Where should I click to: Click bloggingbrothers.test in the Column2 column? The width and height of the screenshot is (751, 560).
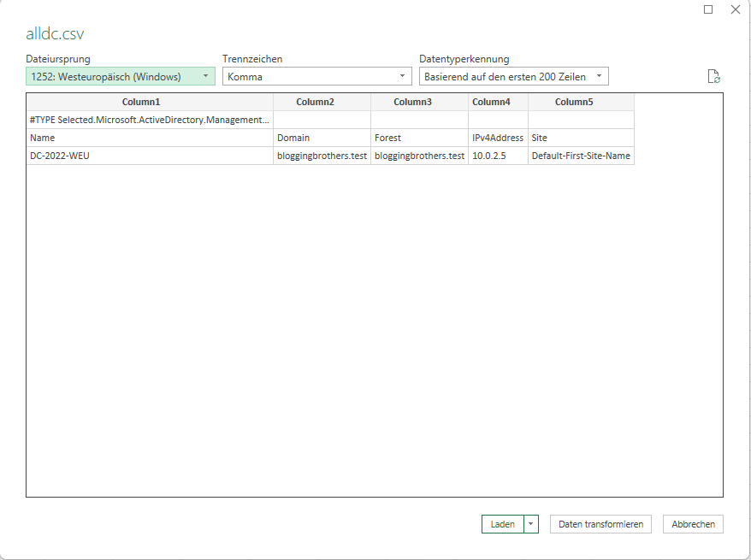pos(322,156)
